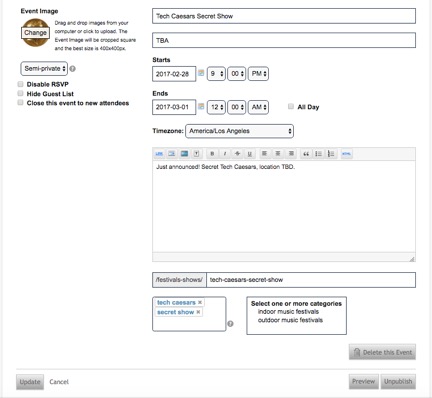Click the location field containing TBA
The width and height of the screenshot is (432, 398).
(x=284, y=40)
